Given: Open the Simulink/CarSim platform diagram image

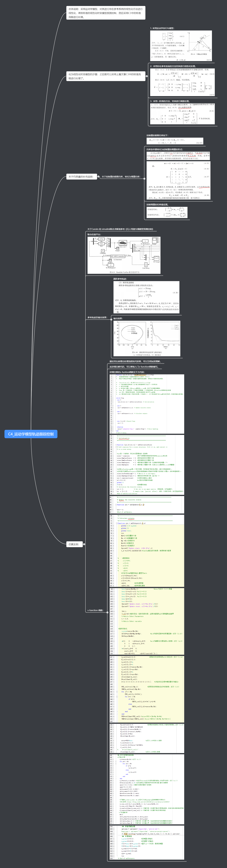Looking at the screenshot, I should [x=124, y=255].
